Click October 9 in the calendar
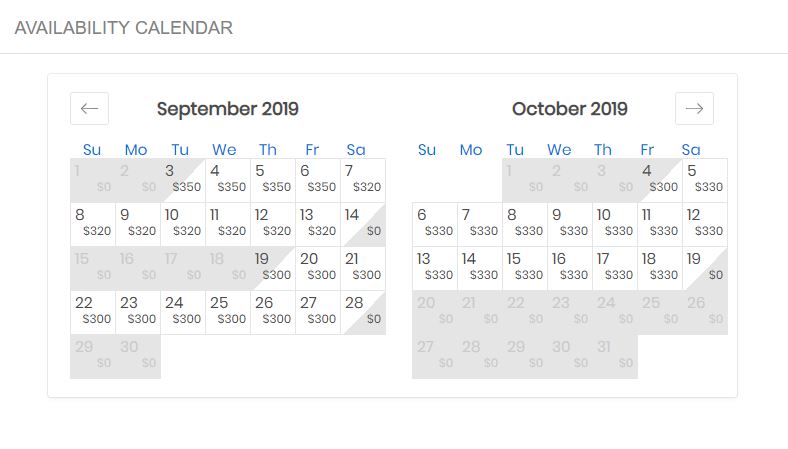 pyautogui.click(x=569, y=225)
